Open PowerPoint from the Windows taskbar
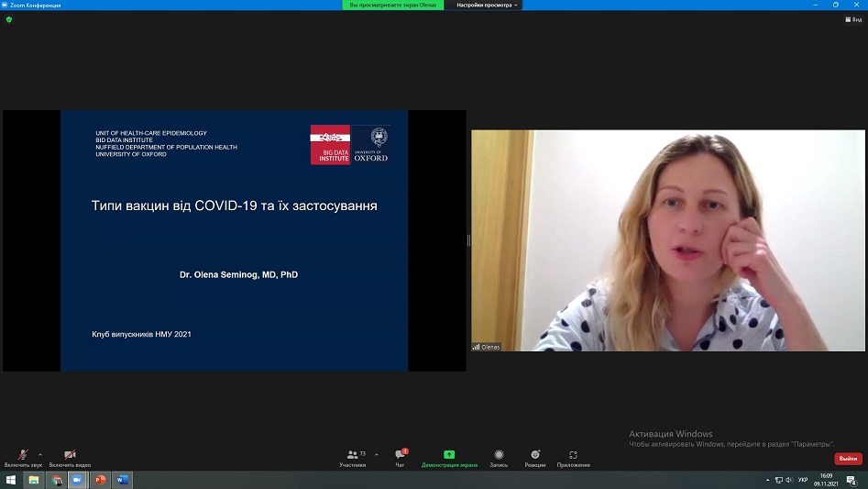 point(100,480)
